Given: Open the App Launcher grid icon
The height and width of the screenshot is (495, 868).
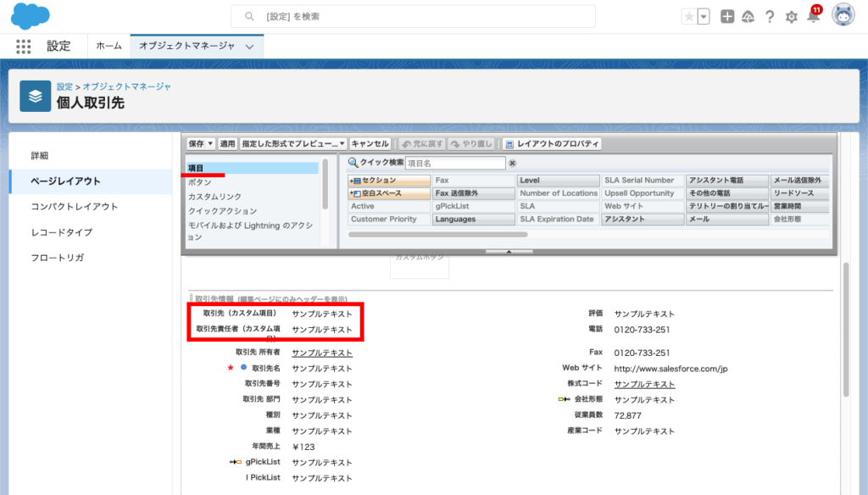Looking at the screenshot, I should click(x=24, y=47).
